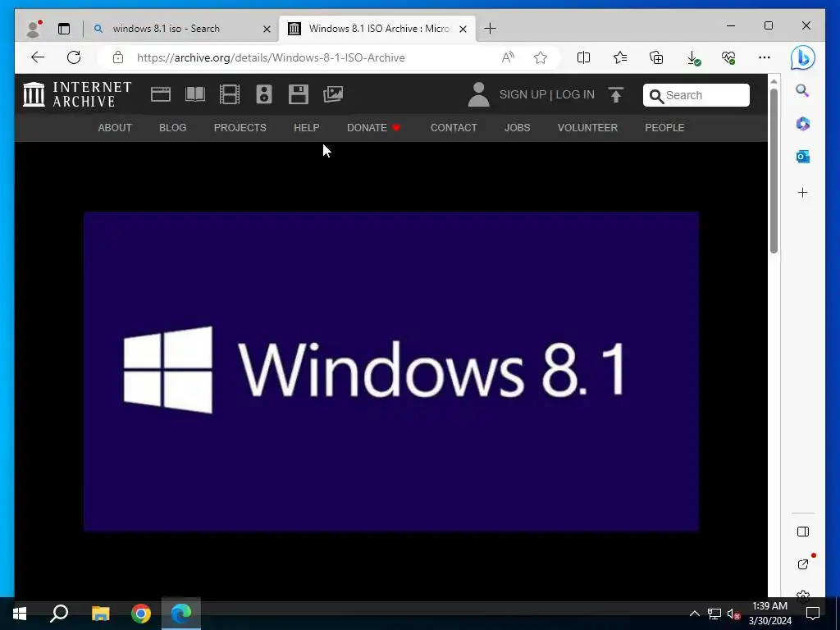Open the Internet Archive Software floppy icon

[x=299, y=95]
